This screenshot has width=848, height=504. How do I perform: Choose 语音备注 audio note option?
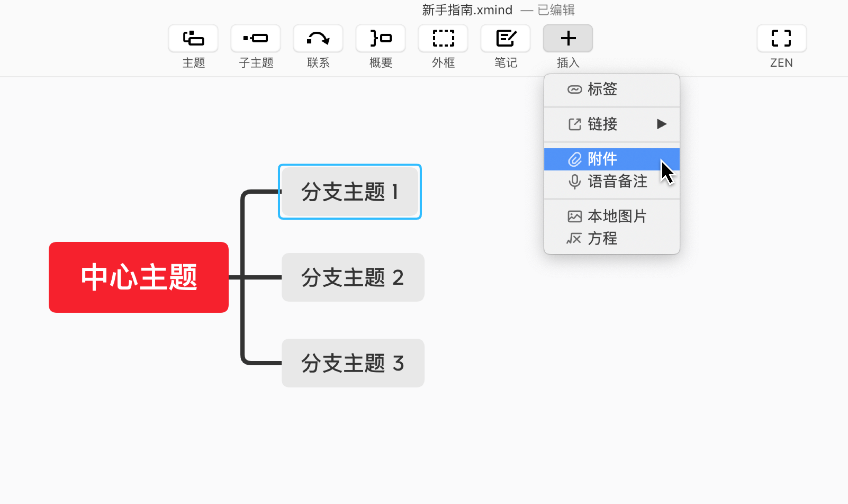(617, 181)
